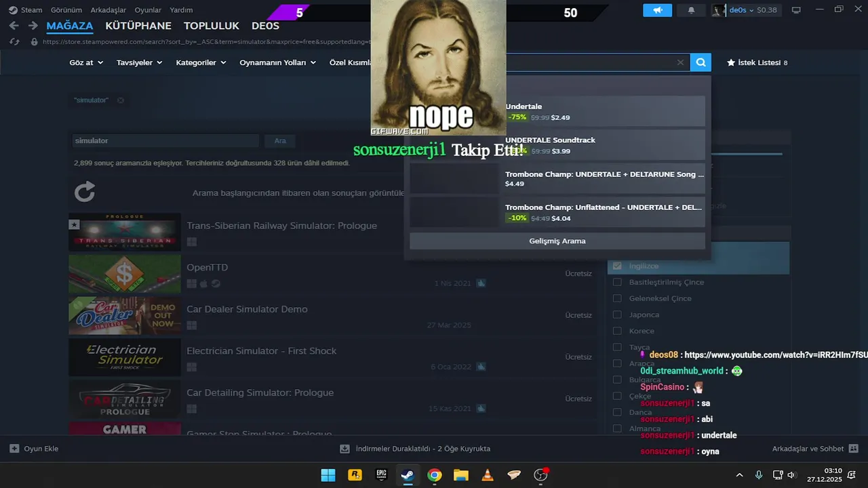Open Trans-Siberian Railway Simulator: Prologue result

(x=332, y=232)
